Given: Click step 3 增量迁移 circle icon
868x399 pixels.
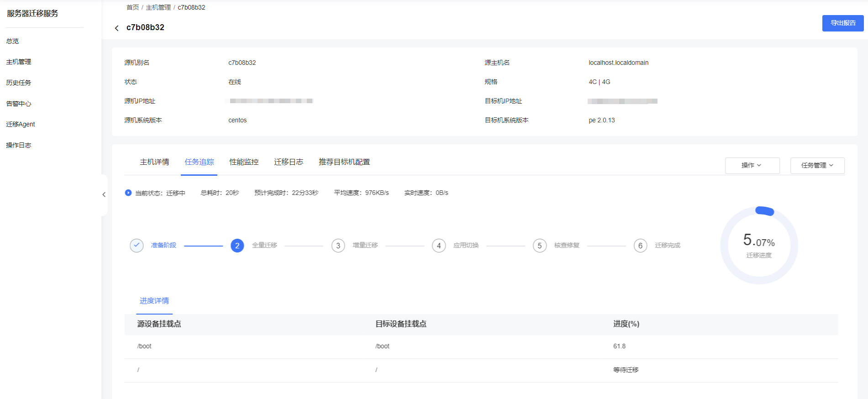Looking at the screenshot, I should click(338, 246).
